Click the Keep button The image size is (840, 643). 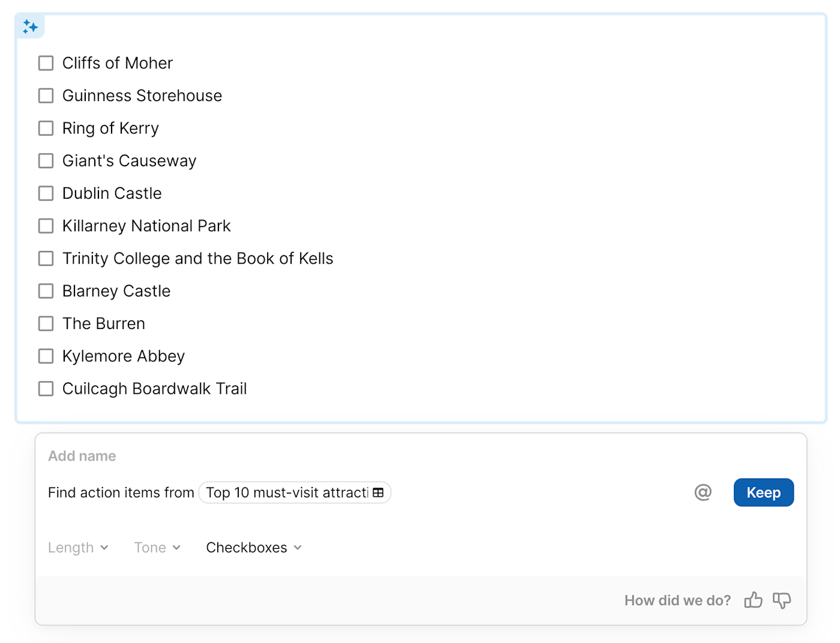point(763,492)
